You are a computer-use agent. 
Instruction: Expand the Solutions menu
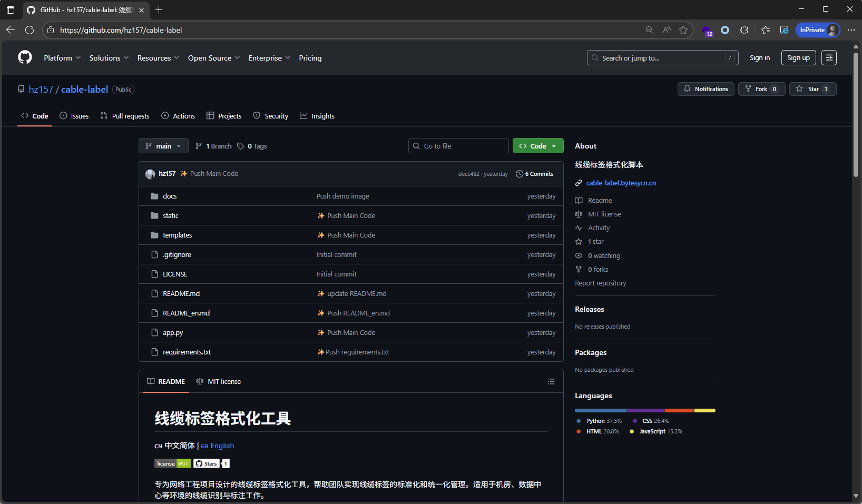click(109, 58)
